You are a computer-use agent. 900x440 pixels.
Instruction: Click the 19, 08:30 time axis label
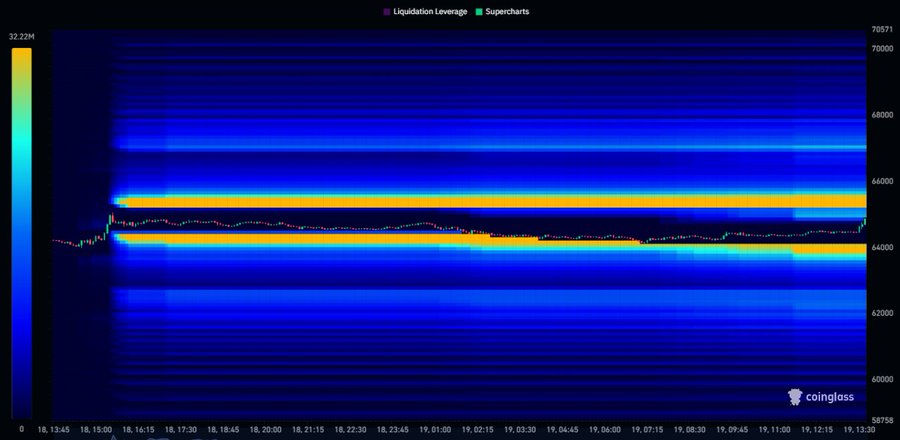coord(690,429)
